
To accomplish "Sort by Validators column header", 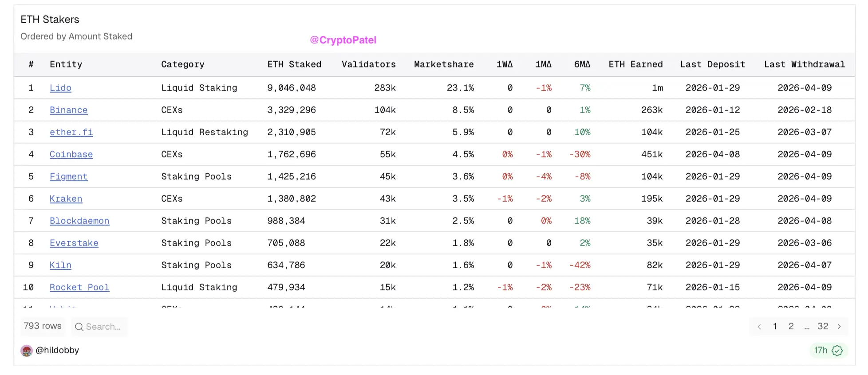I will coord(368,64).
